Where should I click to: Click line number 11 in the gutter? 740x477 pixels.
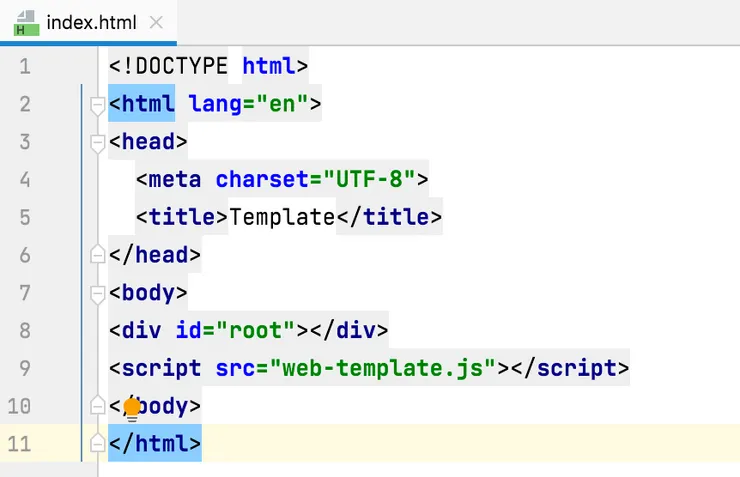pos(20,444)
